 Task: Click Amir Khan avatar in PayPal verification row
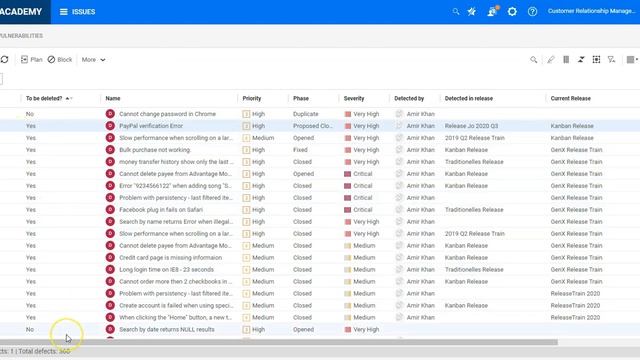tap(399, 126)
